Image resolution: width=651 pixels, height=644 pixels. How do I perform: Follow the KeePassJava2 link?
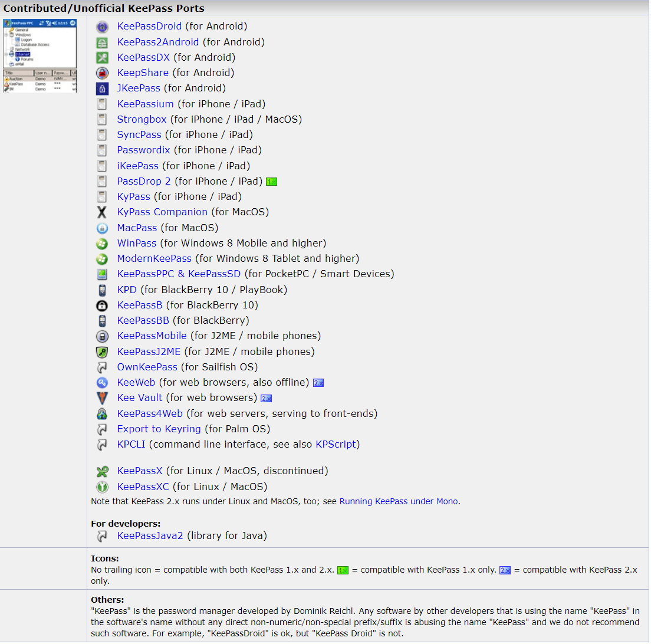point(150,535)
